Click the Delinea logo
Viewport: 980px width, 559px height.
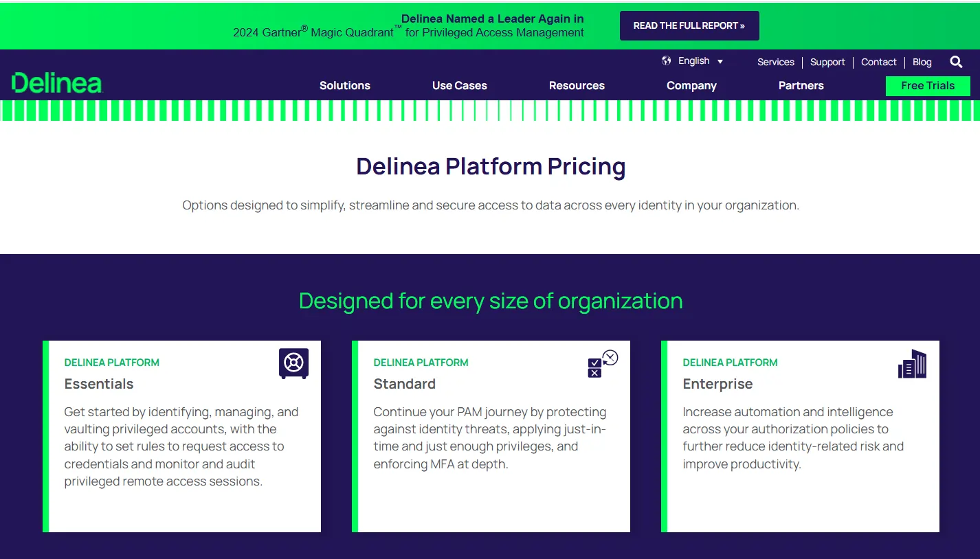pyautogui.click(x=57, y=83)
